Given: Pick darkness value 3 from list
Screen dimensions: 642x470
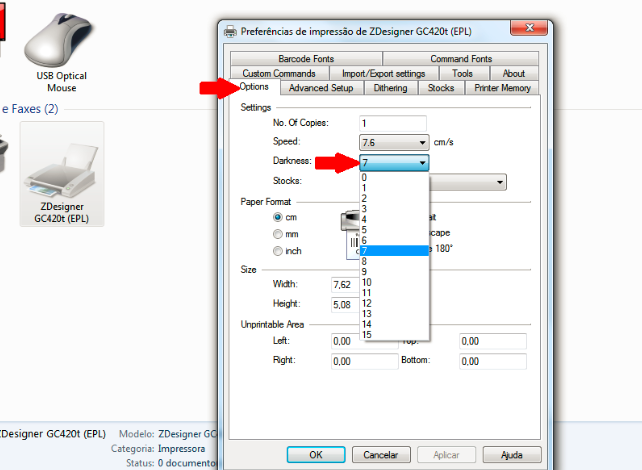Looking at the screenshot, I should point(394,209).
